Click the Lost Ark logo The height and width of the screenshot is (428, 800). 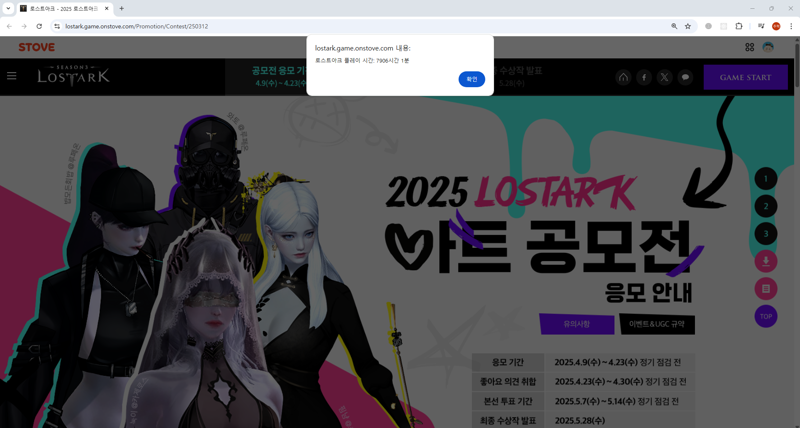coord(73,75)
